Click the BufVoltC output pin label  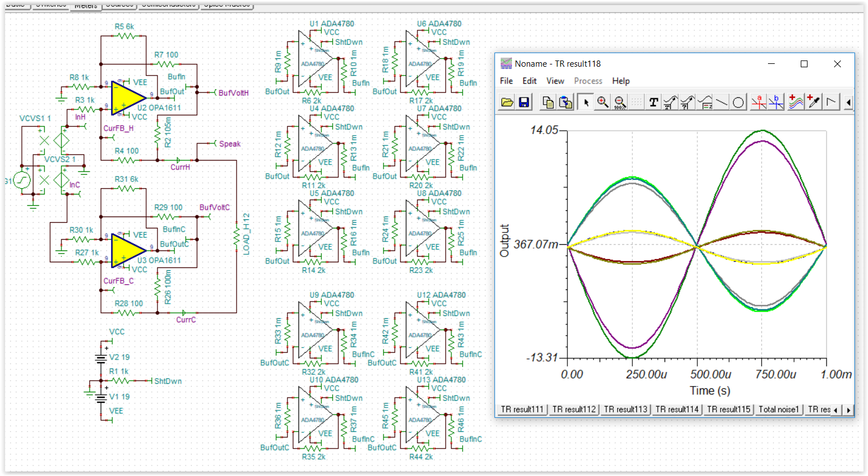tap(215, 207)
